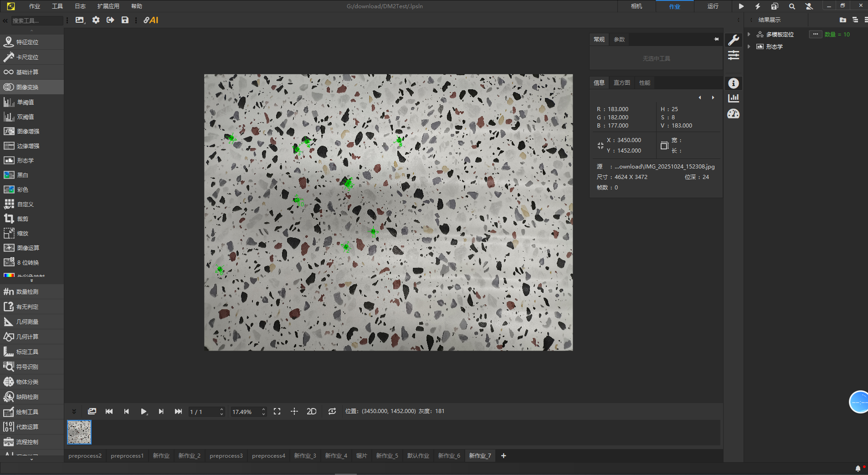Open the 扩展应用 menu

[108, 6]
